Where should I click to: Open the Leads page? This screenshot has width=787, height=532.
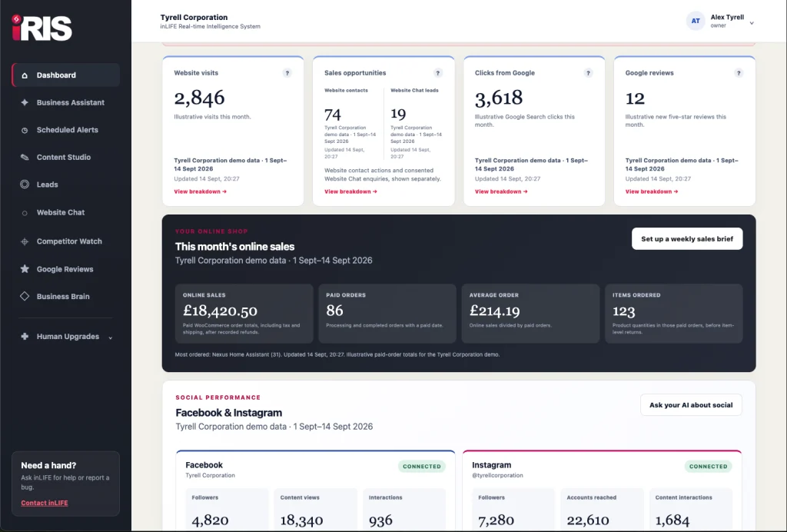[66, 185]
